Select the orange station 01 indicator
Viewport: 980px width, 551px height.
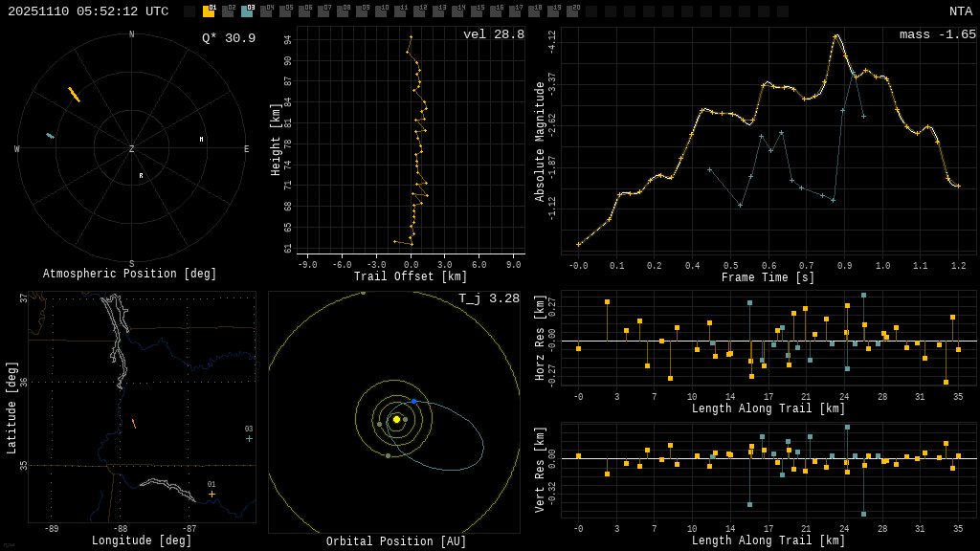pos(209,11)
